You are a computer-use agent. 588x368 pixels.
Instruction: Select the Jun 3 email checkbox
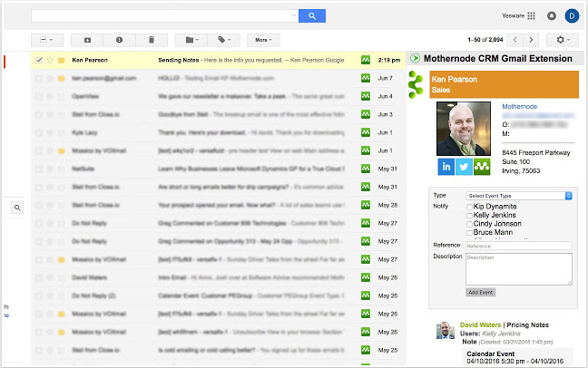[x=39, y=115]
